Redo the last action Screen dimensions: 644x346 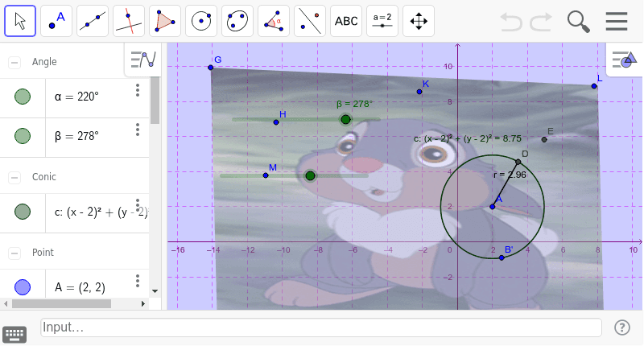541,22
